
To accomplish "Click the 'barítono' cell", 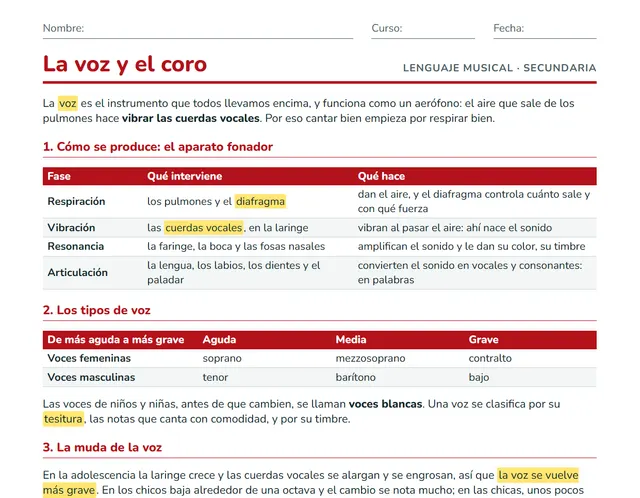I will 356,377.
